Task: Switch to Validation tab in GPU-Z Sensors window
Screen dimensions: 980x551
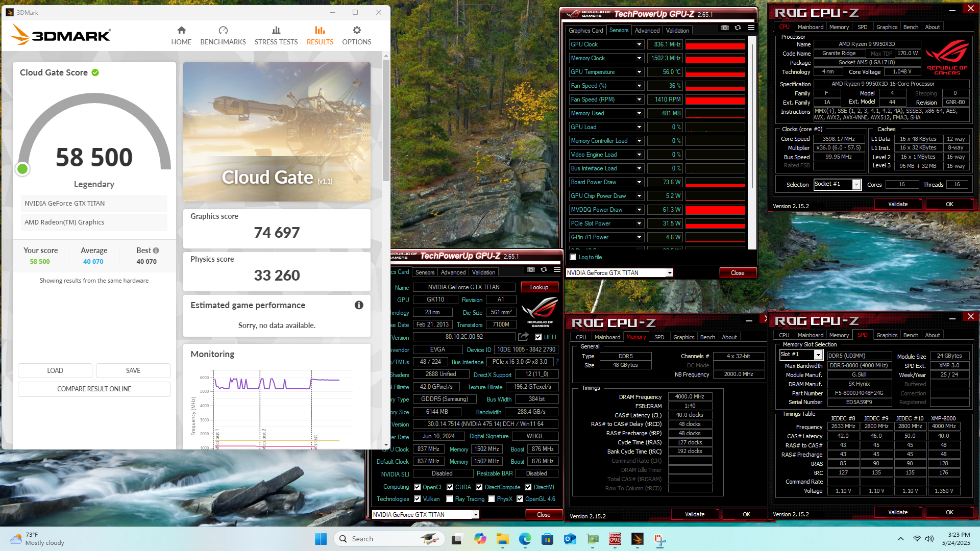Action: [x=678, y=31]
